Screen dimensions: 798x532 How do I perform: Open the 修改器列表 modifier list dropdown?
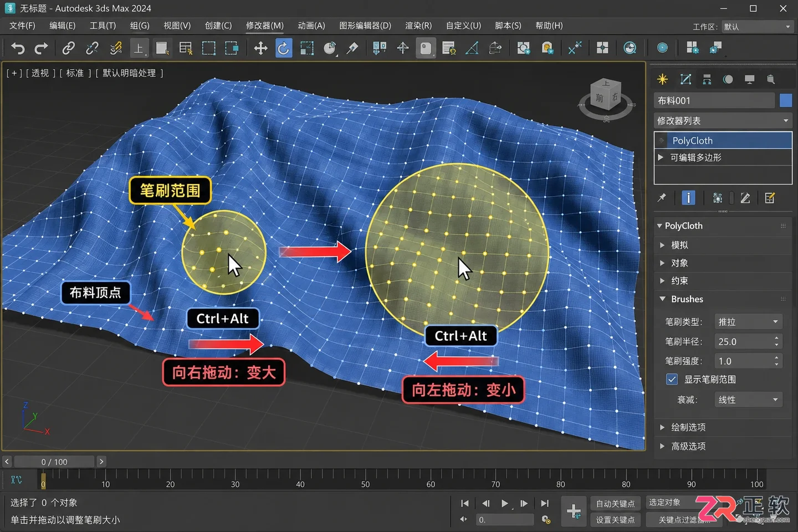click(723, 121)
